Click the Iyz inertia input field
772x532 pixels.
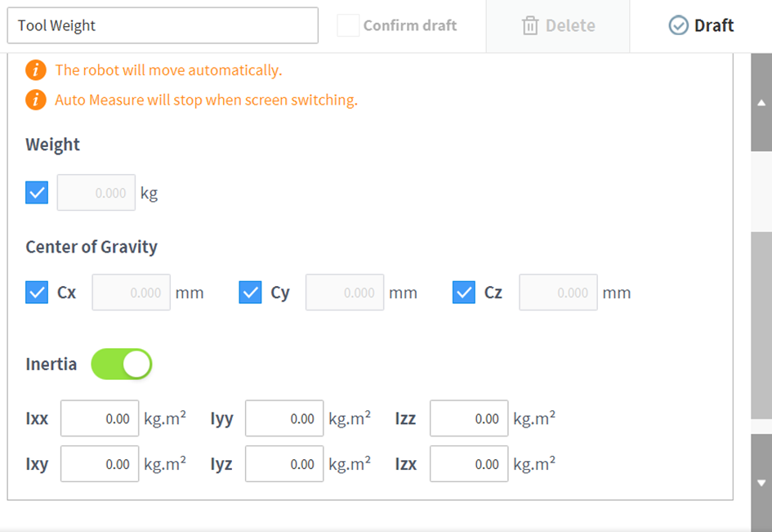284,464
